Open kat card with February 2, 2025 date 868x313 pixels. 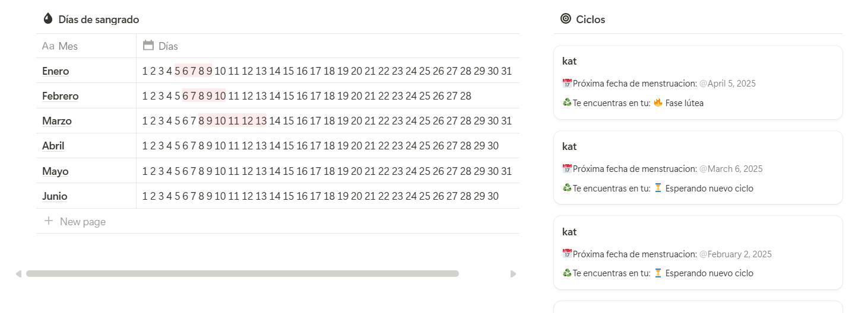tap(698, 253)
